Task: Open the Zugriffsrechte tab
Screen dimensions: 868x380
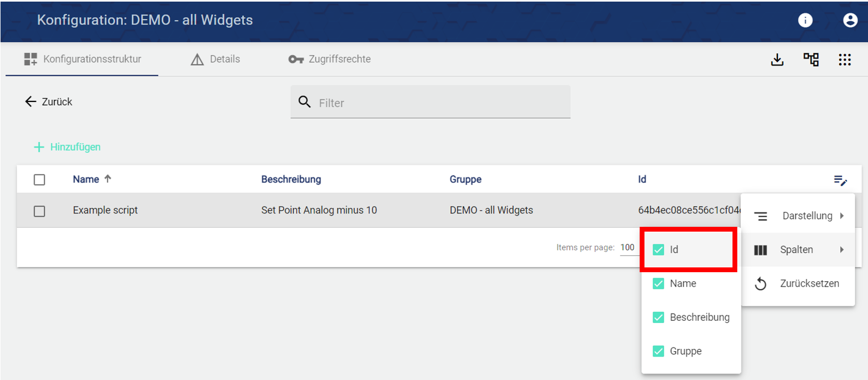Action: click(330, 59)
